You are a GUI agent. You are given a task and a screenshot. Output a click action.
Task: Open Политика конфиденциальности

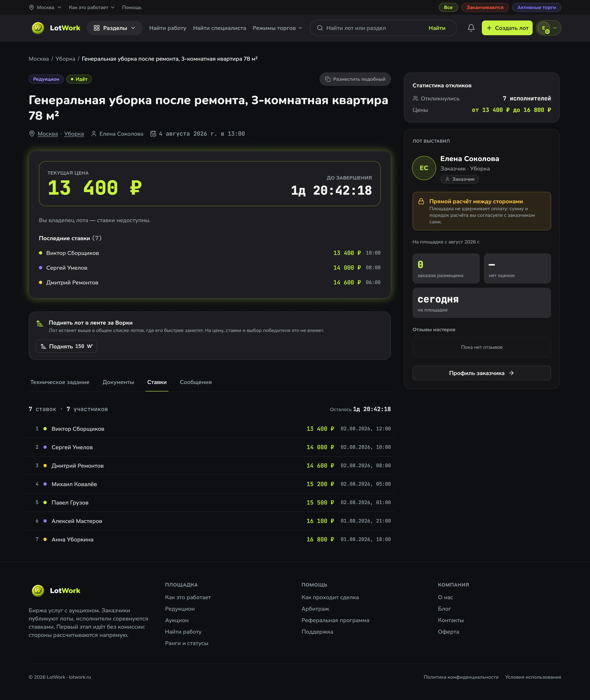(x=461, y=677)
